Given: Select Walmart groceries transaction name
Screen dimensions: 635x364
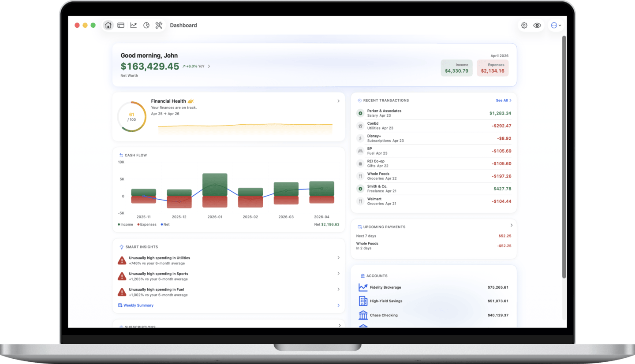Looking at the screenshot, I should tap(374, 199).
